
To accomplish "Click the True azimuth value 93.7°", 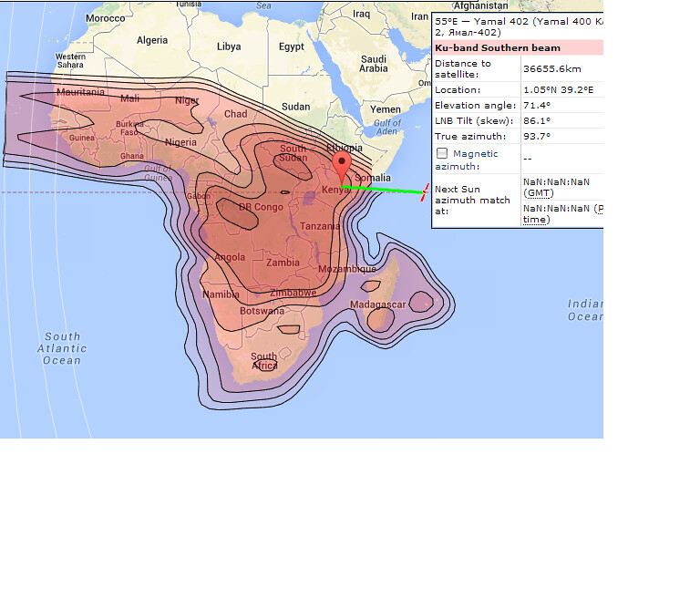I will click(537, 136).
